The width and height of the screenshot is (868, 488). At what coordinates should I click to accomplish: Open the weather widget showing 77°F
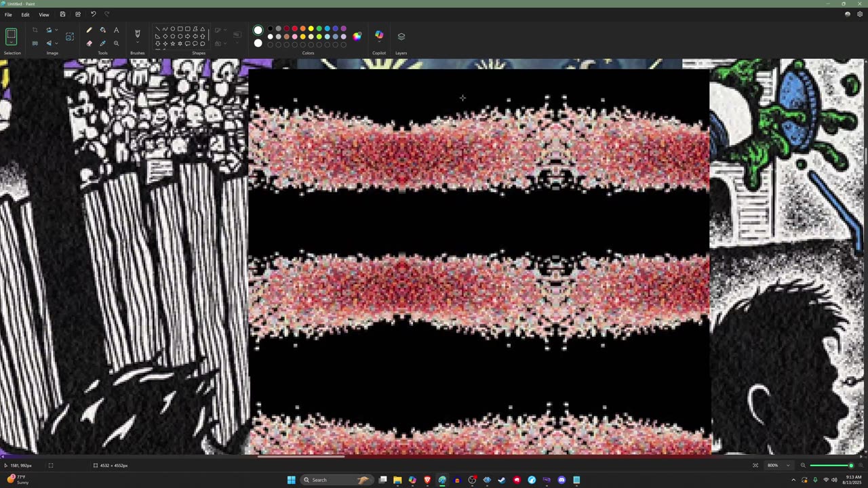tap(18, 480)
